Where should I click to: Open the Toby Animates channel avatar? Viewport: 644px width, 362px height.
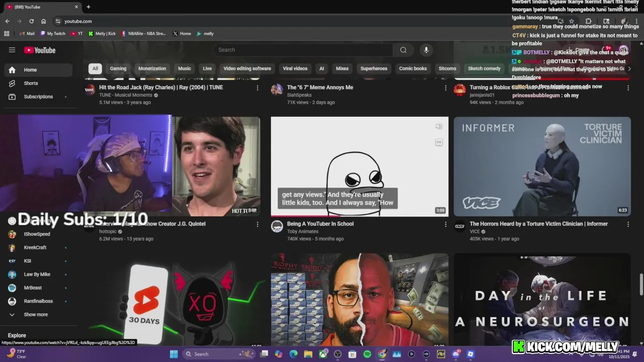tap(277, 226)
